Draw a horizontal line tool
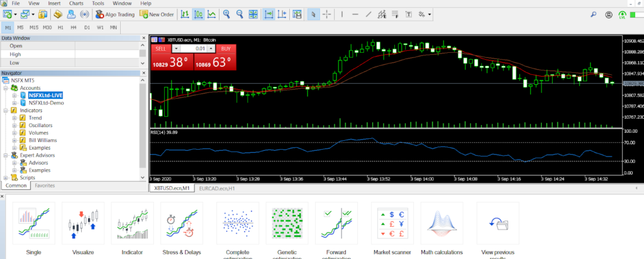 (x=355, y=14)
